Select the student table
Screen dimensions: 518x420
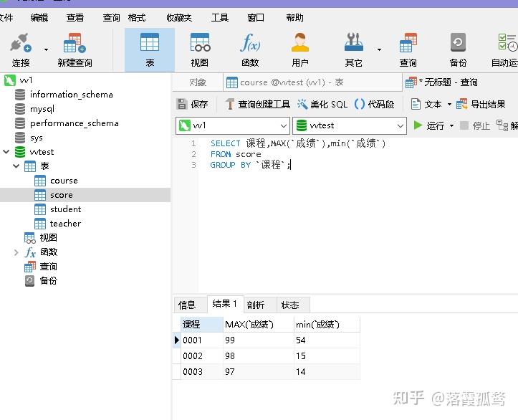[x=58, y=209]
